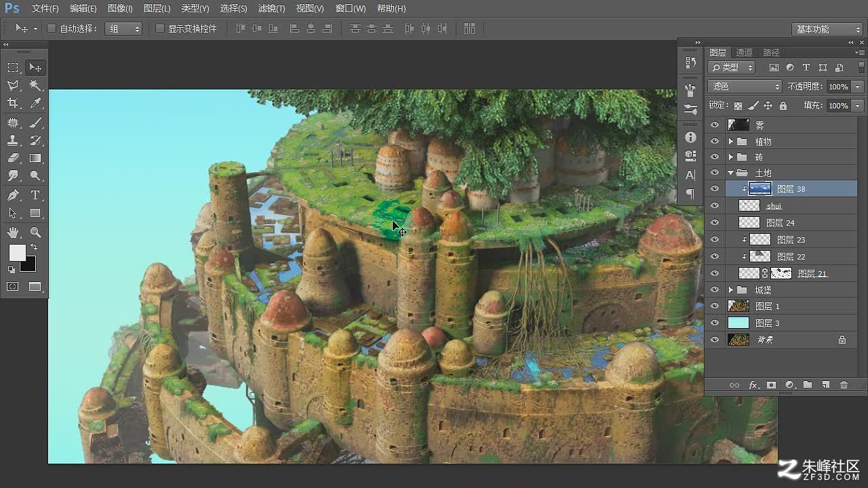Open the 不透明度 opacity slider arrow
868x488 pixels.
(858, 87)
